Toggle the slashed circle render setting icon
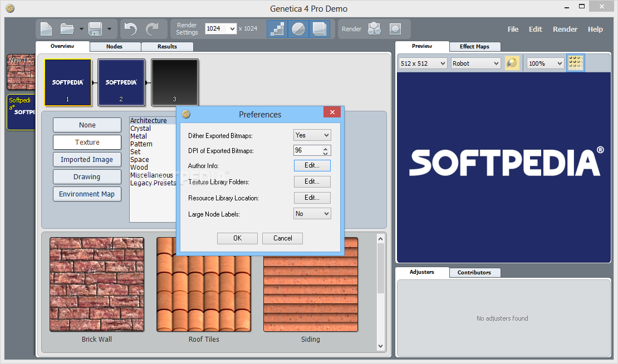This screenshot has height=364, width=618. [x=298, y=29]
